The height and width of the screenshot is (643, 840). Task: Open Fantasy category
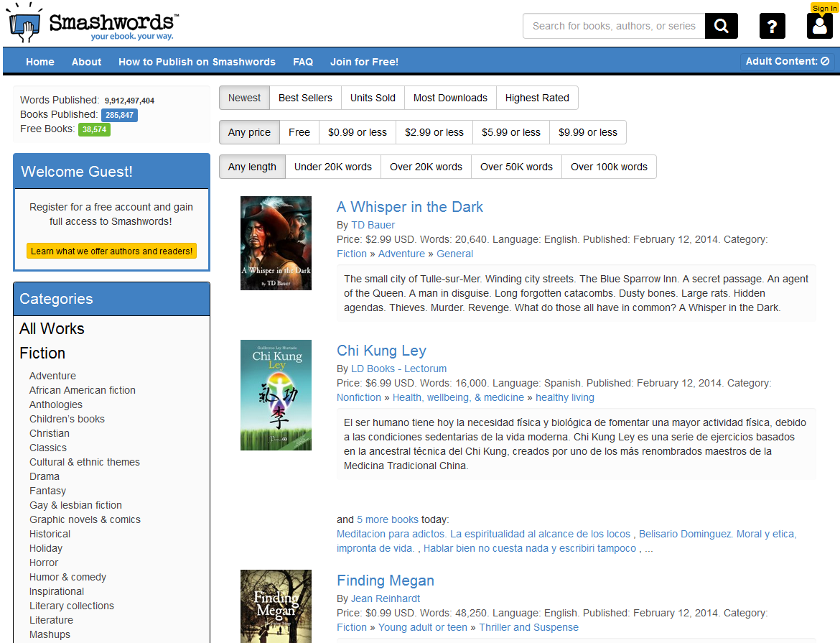pos(47,491)
